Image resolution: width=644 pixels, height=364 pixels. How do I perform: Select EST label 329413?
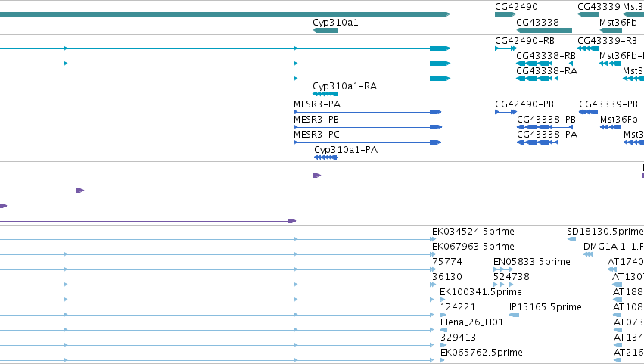pos(458,338)
